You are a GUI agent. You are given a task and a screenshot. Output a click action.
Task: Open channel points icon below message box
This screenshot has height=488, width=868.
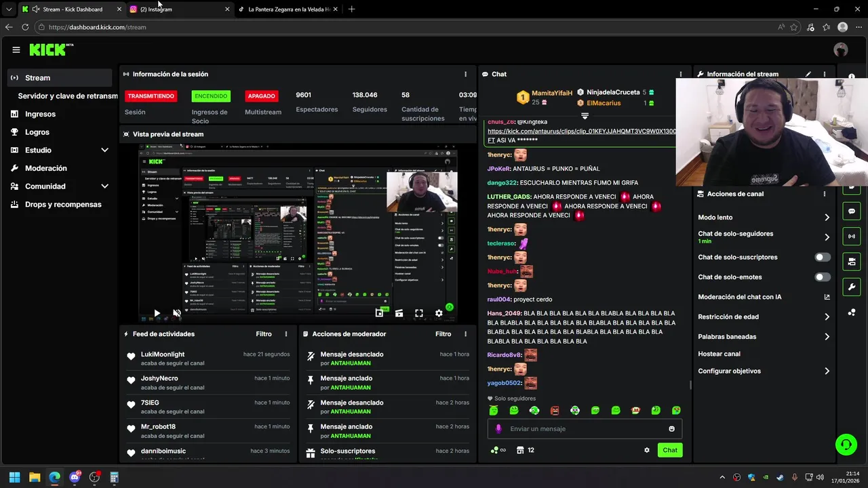498,450
